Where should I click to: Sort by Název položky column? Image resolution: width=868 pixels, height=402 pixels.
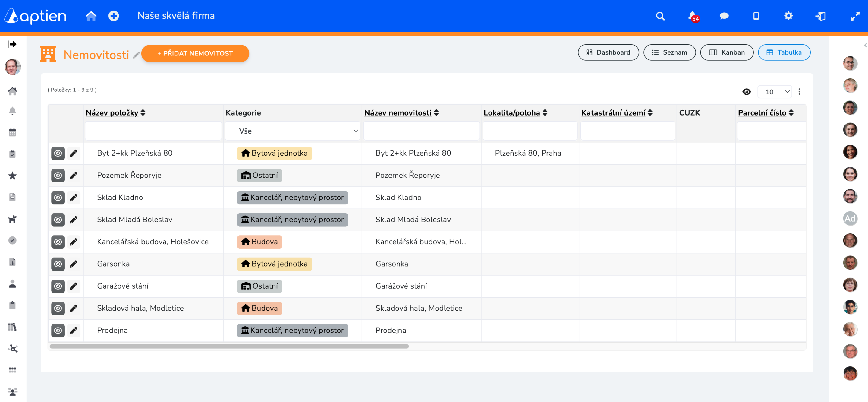[x=115, y=113]
